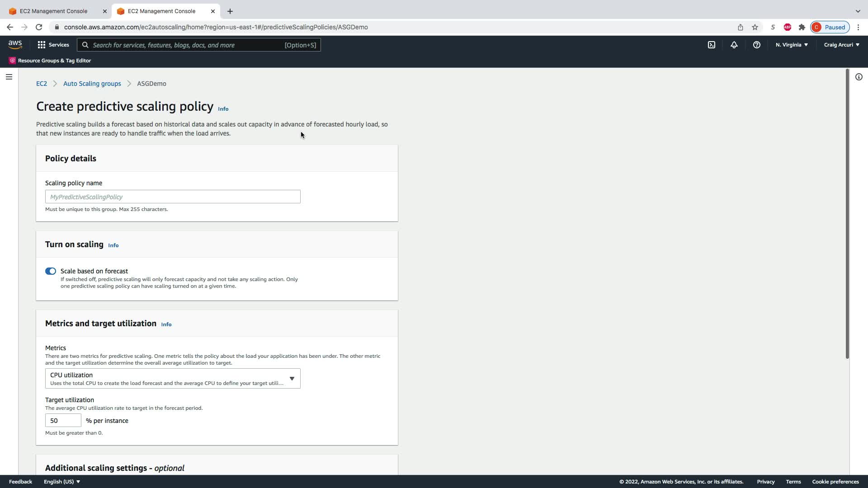Go to Auto Scaling groups breadcrumb
The image size is (868, 488).
[92, 84]
